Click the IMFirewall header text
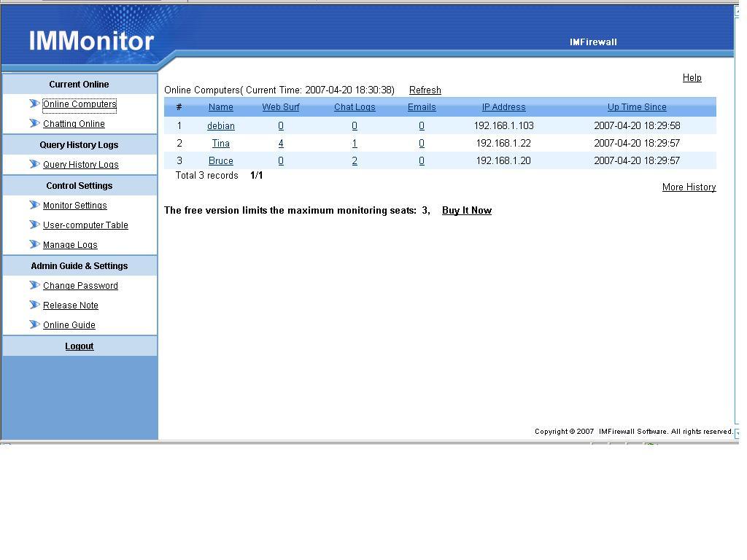 click(x=593, y=42)
